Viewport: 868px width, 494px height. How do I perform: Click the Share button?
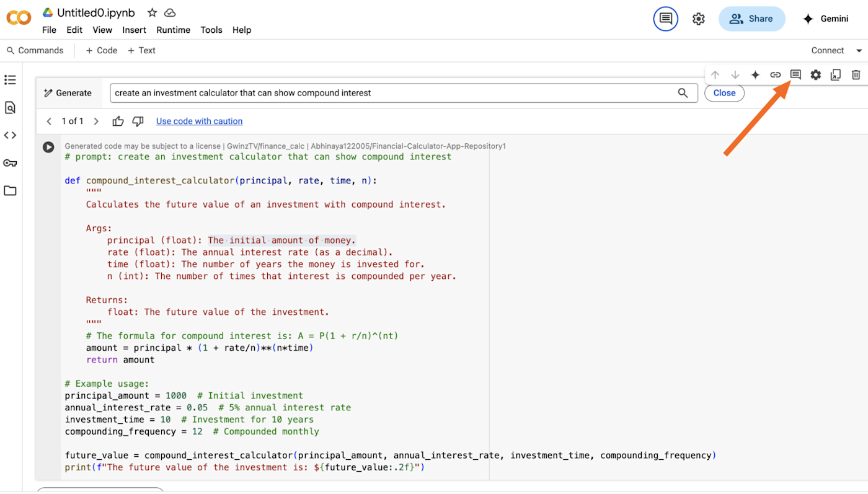[751, 19]
